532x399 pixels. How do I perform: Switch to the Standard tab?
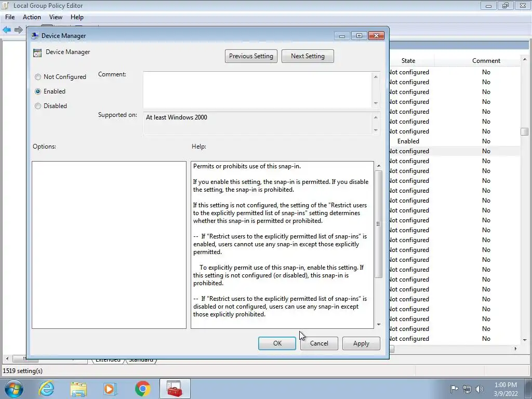pyautogui.click(x=141, y=360)
